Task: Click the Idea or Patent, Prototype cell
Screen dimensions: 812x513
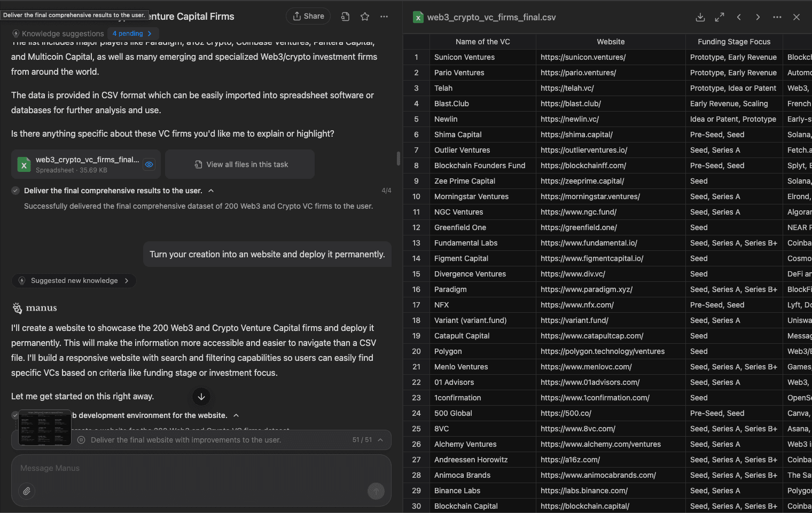Action: (x=734, y=119)
